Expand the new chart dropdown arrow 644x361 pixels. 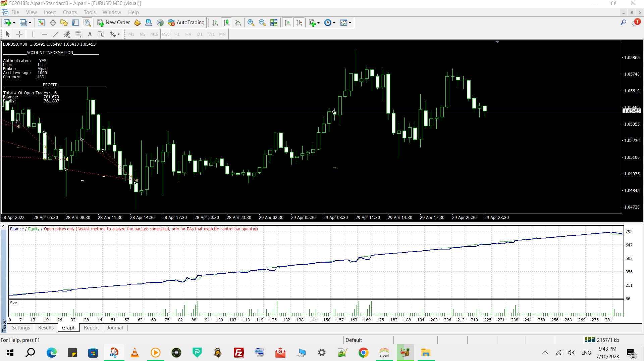coord(14,23)
